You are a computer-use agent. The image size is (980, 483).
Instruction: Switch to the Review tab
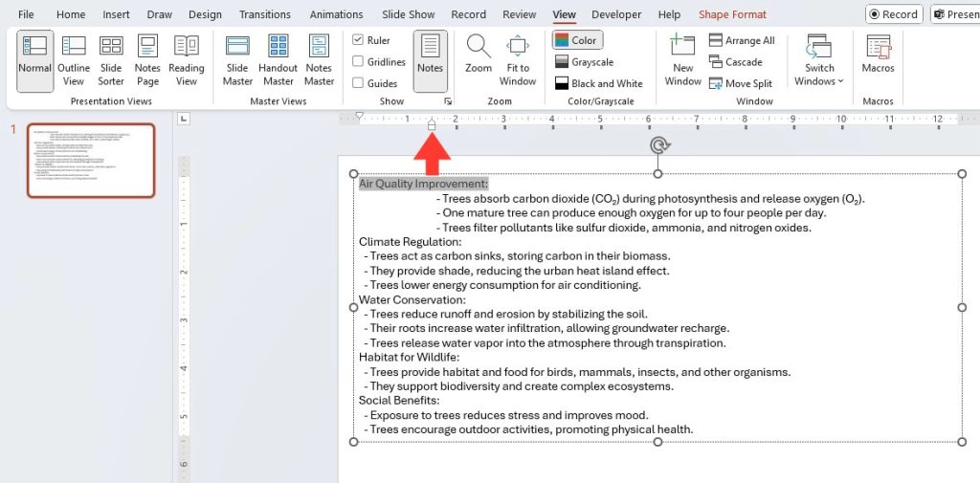520,14
